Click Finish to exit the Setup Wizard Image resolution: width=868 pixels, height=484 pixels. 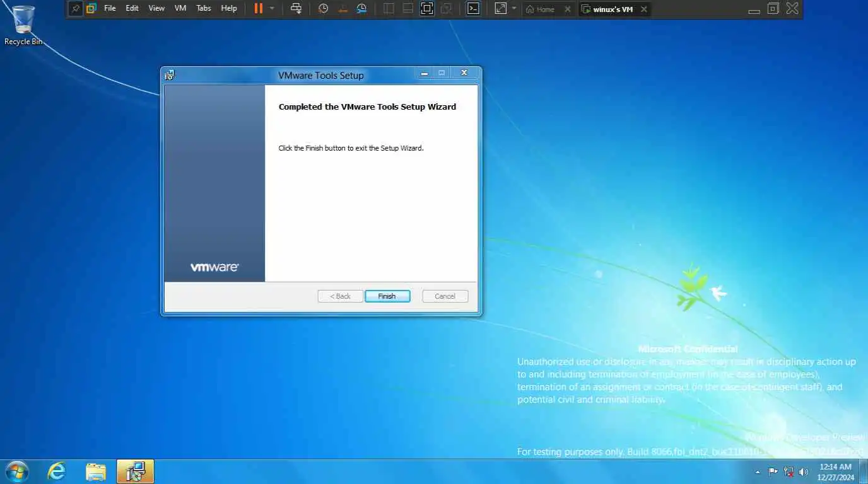(387, 296)
